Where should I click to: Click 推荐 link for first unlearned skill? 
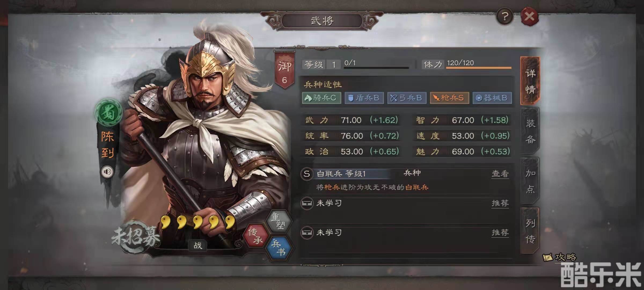coord(500,203)
